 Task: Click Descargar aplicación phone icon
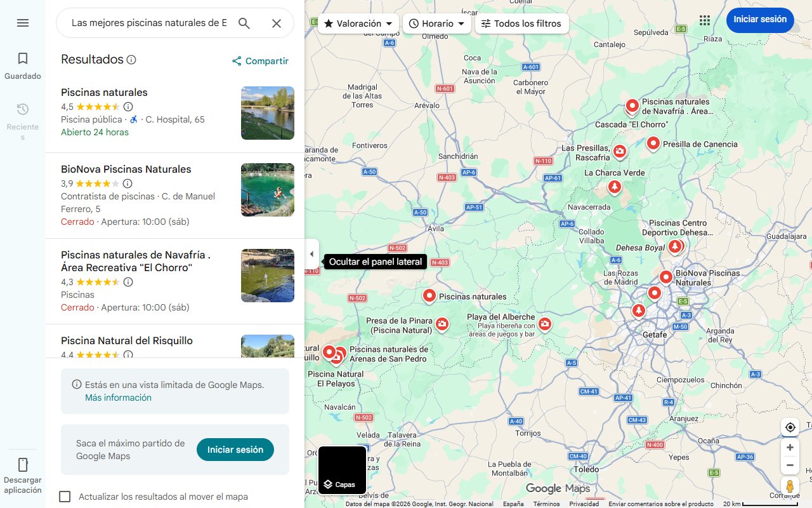23,464
